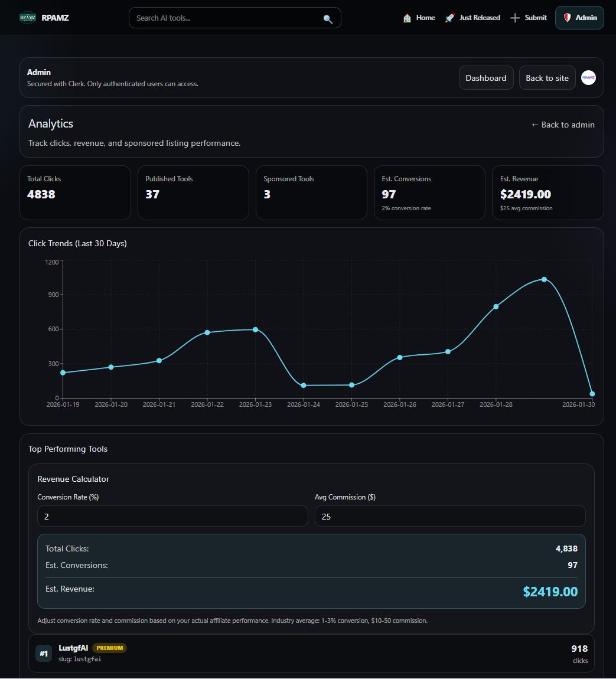Click the 2026-01-23 chart data point
This screenshot has width=616, height=679.
pyautogui.click(x=255, y=329)
